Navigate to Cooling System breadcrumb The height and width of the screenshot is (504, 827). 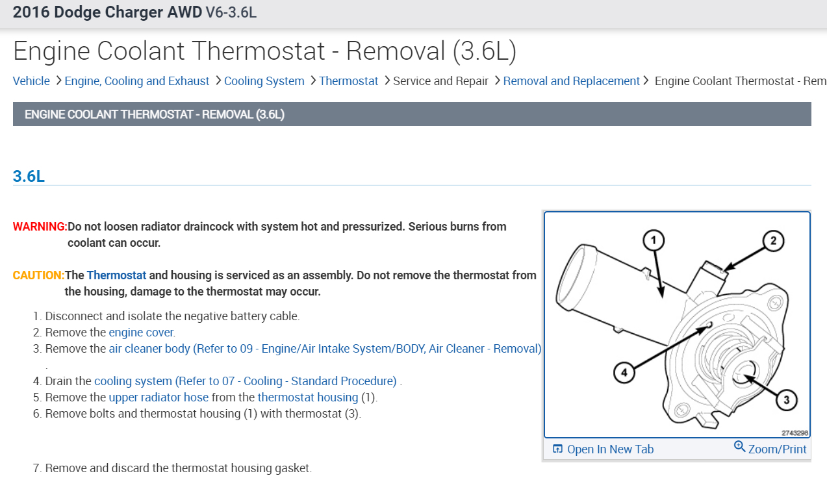(264, 81)
